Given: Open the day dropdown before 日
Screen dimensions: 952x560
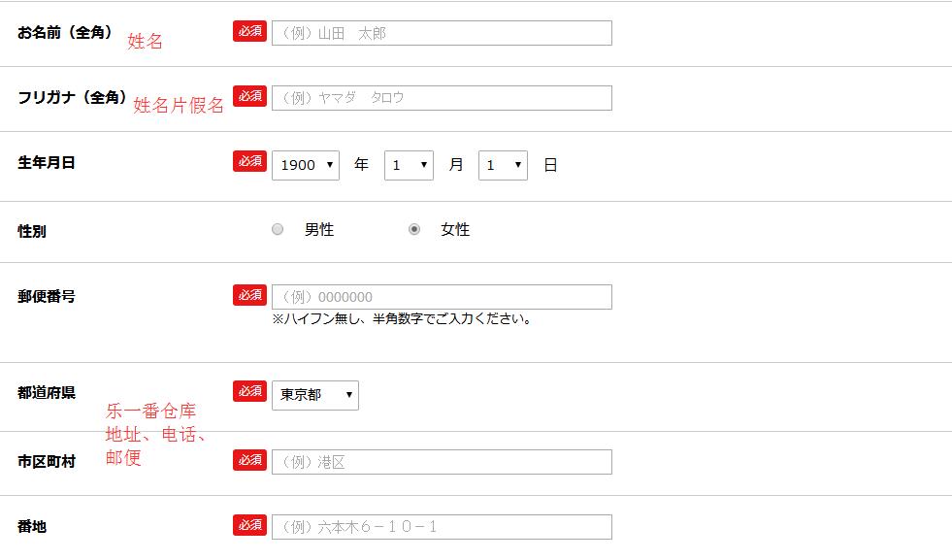Looking at the screenshot, I should pyautogui.click(x=502, y=165).
